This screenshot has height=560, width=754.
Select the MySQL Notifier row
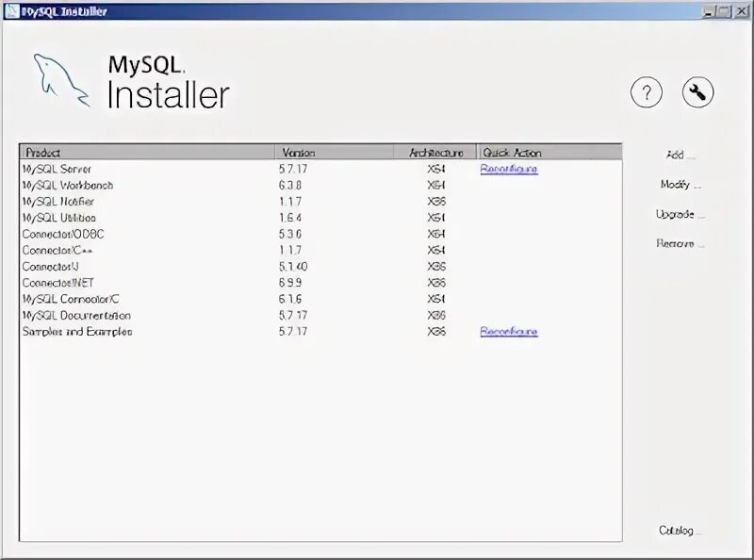pyautogui.click(x=320, y=202)
